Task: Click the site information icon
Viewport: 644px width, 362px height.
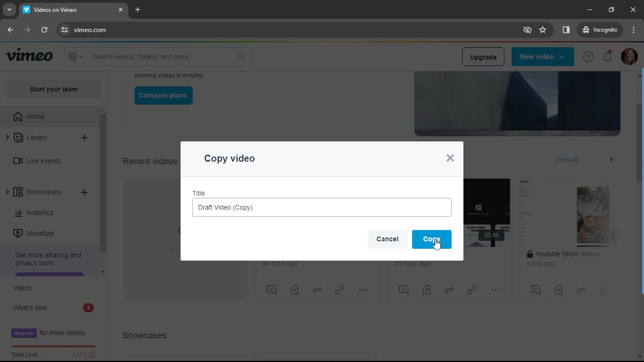Action: [64, 30]
